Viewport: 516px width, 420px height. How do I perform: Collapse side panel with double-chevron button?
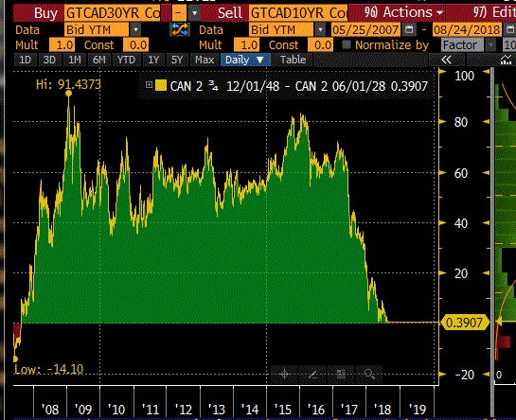446,60
